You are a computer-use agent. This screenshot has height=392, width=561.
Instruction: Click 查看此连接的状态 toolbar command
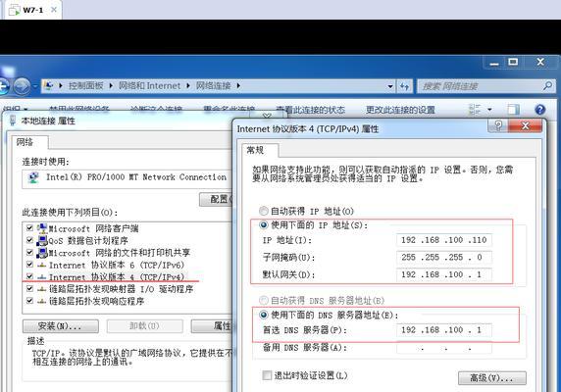click(x=310, y=110)
